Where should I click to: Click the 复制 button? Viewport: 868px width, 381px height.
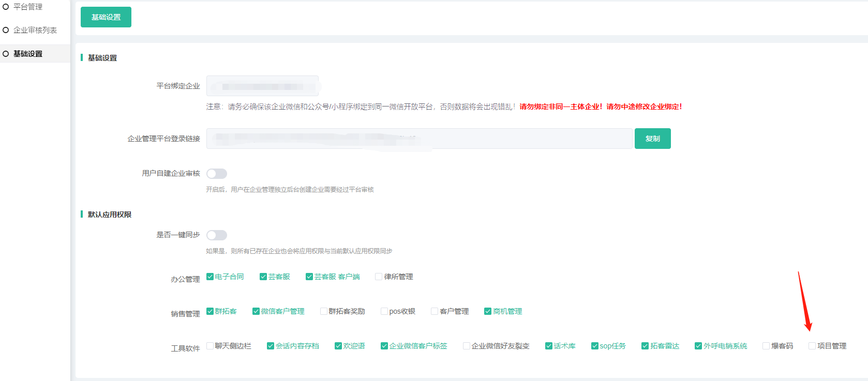pos(652,139)
